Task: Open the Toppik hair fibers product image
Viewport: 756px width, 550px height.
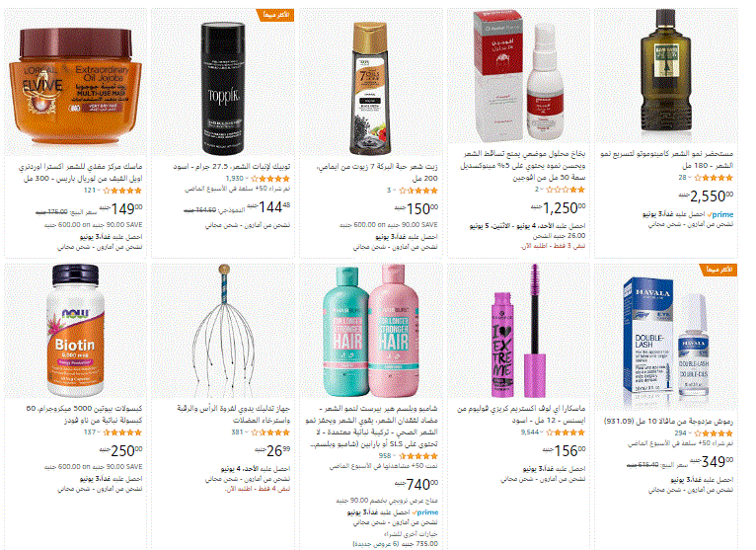Action: click(223, 89)
